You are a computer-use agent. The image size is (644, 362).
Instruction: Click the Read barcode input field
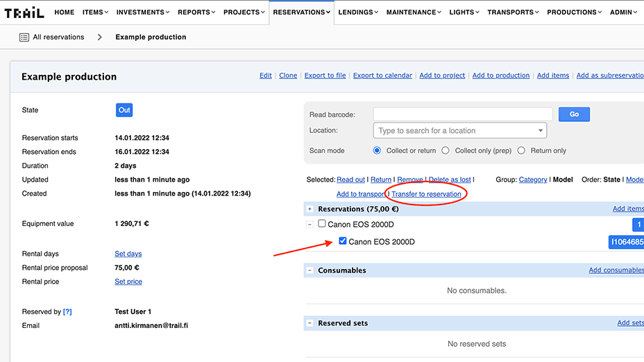[x=462, y=114]
